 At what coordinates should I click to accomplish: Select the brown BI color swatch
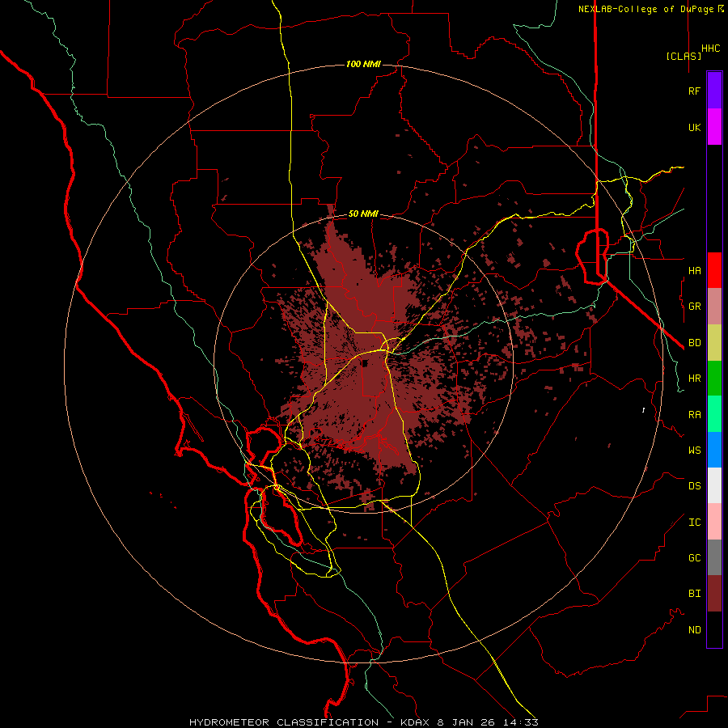(x=714, y=594)
